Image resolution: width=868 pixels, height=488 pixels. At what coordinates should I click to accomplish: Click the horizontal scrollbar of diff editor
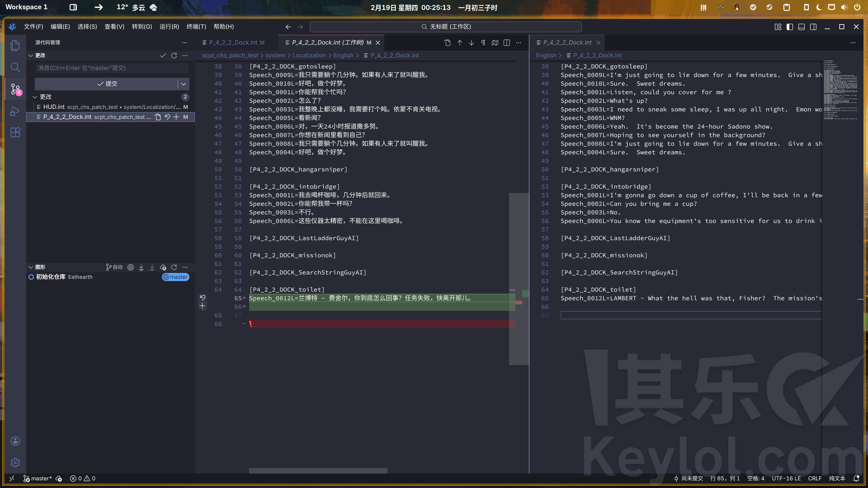coord(318,470)
